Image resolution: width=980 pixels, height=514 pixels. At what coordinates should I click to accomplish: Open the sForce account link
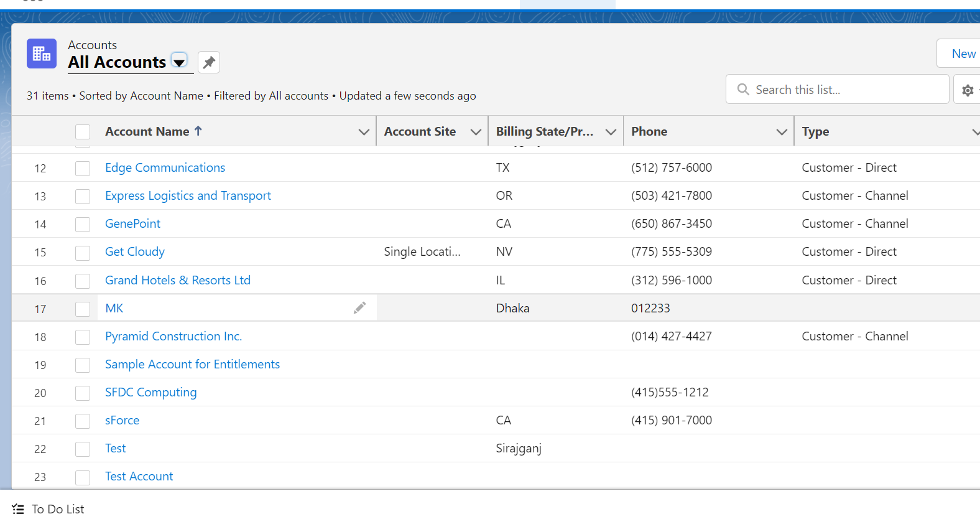[122, 420]
